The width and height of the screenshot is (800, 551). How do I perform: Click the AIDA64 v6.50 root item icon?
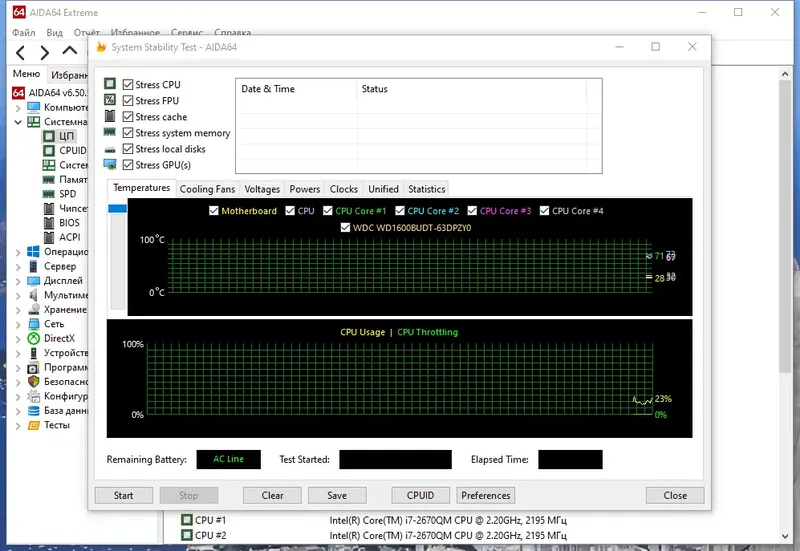[x=18, y=93]
